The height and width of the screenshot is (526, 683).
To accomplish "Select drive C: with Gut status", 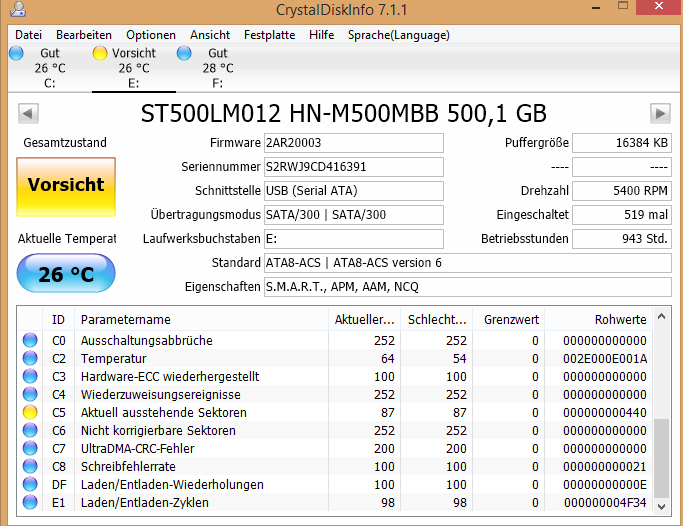I will point(49,68).
